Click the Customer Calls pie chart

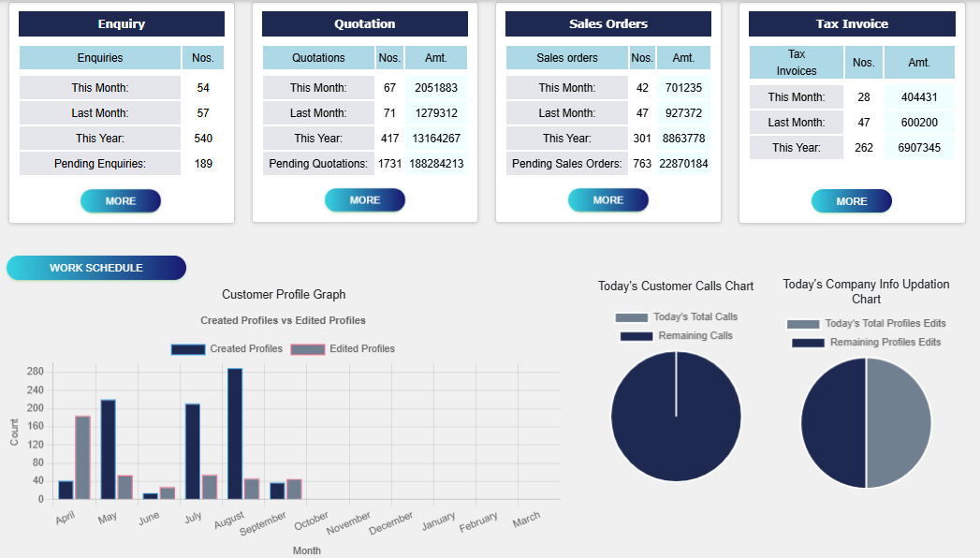(x=676, y=417)
